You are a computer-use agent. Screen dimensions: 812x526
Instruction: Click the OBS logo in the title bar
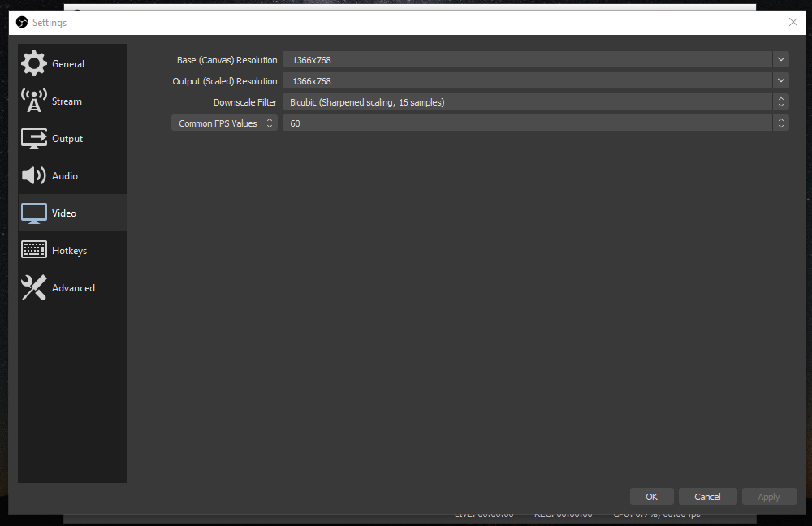(x=22, y=23)
